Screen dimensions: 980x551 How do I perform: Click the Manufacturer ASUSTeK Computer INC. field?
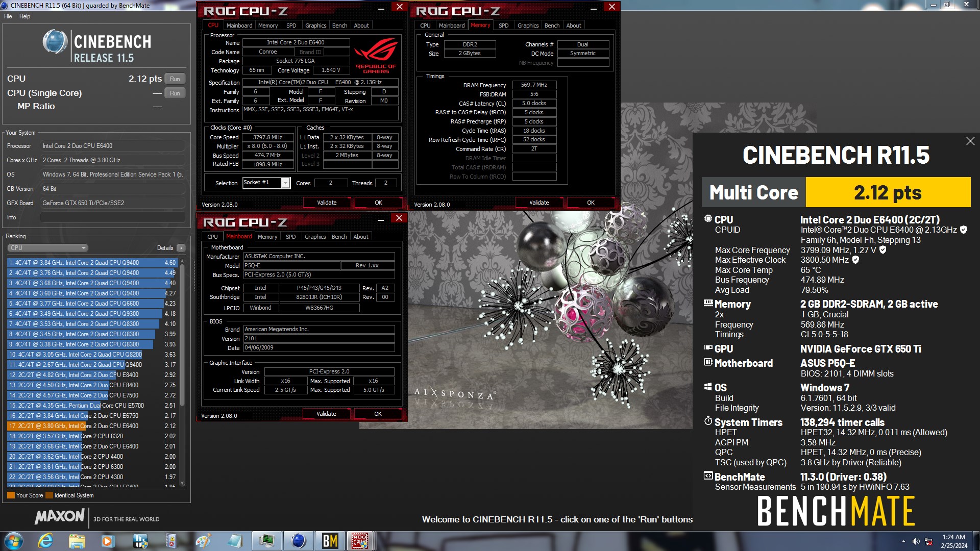point(318,256)
